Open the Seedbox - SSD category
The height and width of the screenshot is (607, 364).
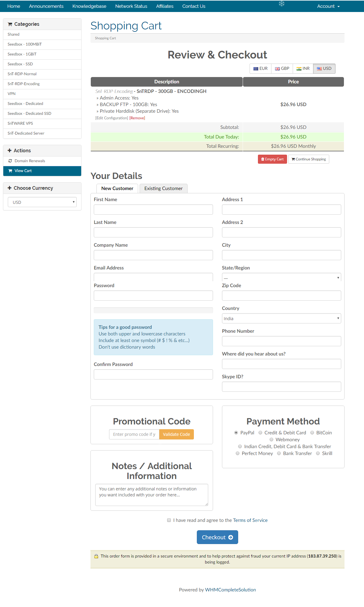42,64
